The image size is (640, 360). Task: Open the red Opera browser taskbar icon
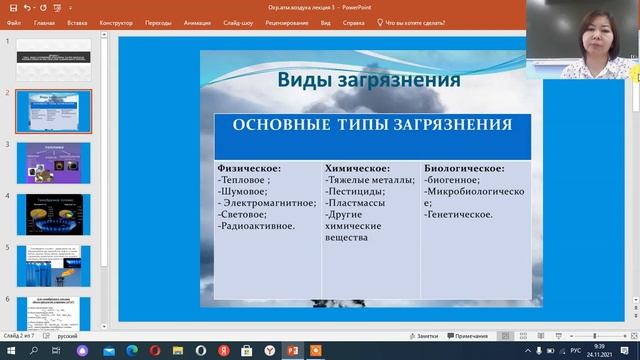pyautogui.click(x=155, y=351)
